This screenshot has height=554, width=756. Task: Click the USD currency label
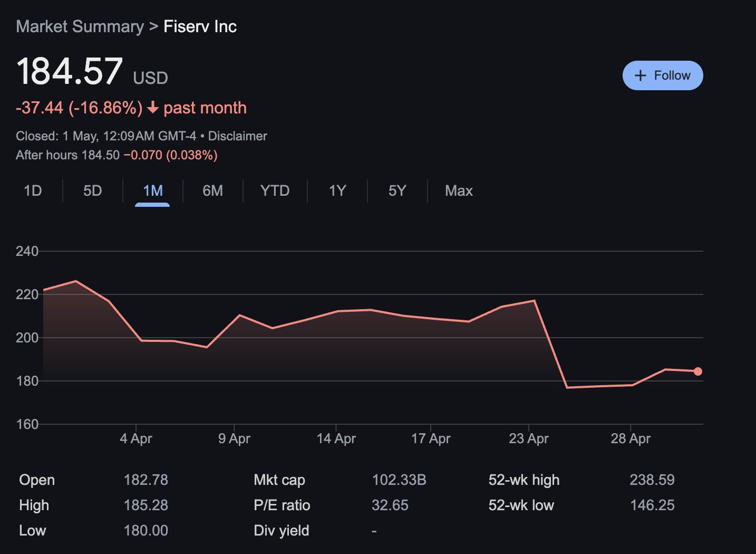150,78
